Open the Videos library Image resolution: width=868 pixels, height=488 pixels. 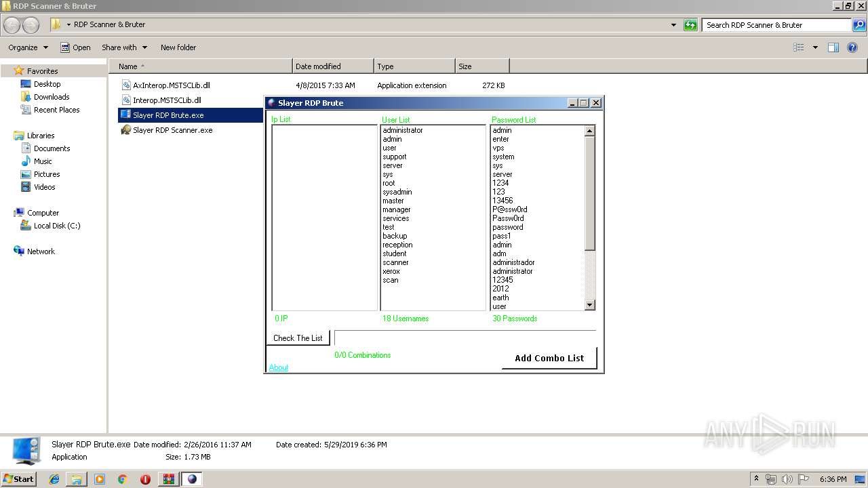click(44, 187)
